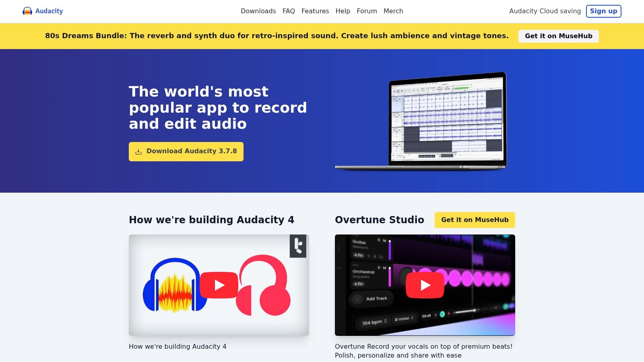
Task: Open the Downloads menu item
Action: 258,11
